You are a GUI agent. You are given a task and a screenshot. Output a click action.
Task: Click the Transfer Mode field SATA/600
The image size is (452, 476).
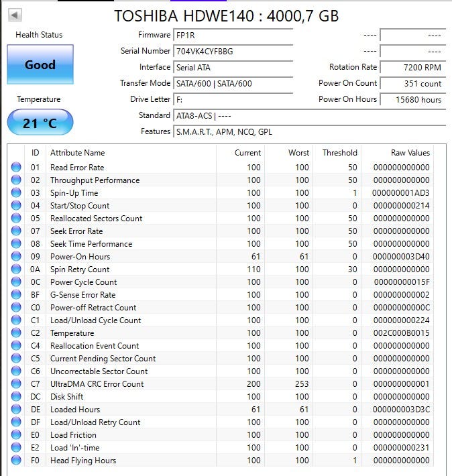(x=233, y=84)
